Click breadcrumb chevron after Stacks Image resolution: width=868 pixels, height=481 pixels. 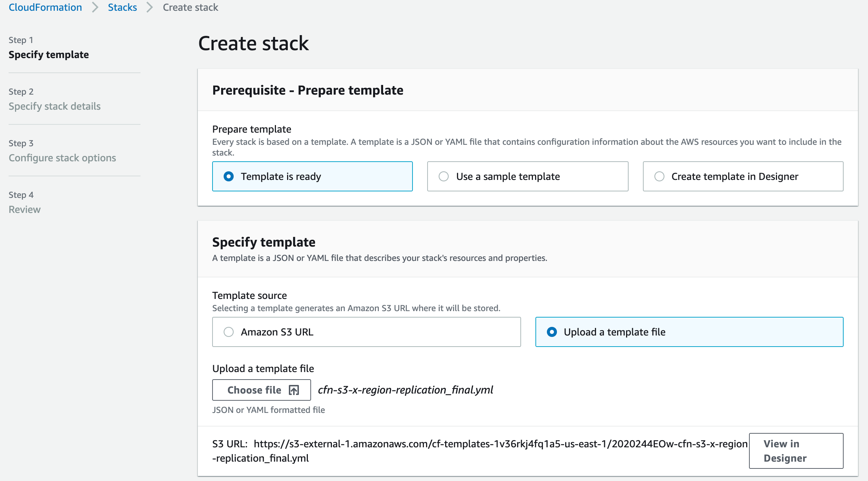coord(150,7)
